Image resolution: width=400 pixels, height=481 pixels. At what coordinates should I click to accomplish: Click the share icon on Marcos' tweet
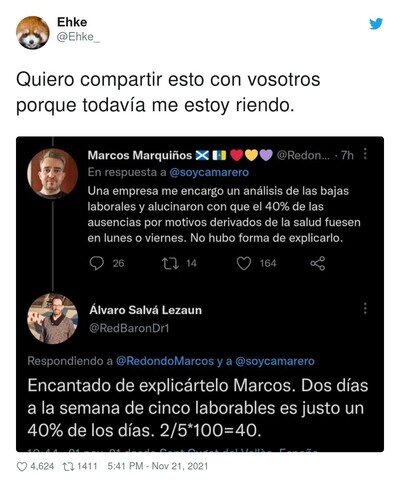click(x=317, y=263)
